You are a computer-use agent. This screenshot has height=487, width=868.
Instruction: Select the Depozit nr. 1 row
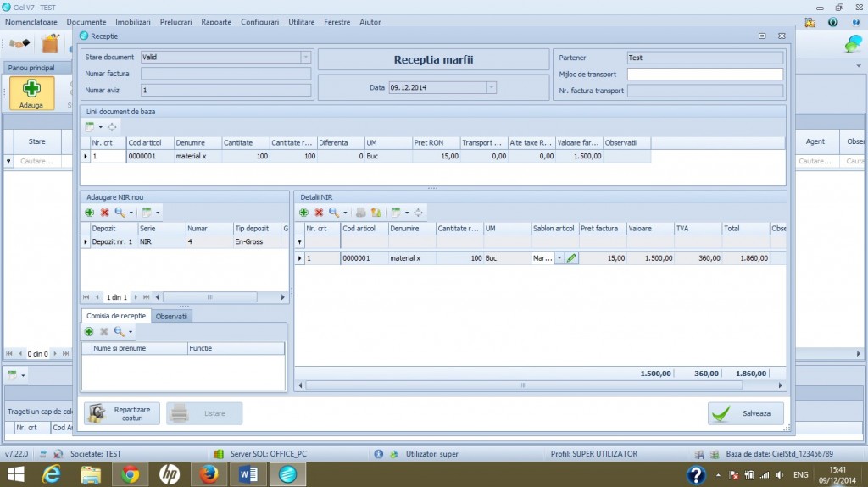click(185, 242)
